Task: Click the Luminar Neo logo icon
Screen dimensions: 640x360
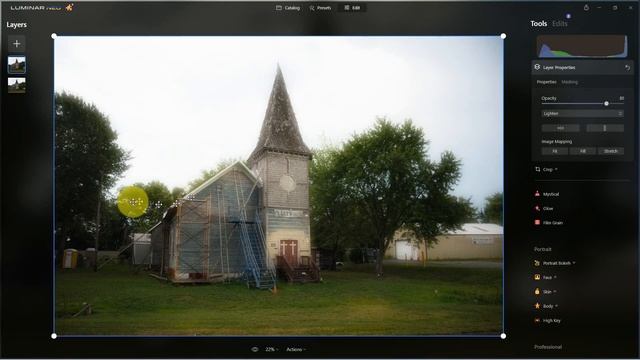Action: tap(69, 7)
